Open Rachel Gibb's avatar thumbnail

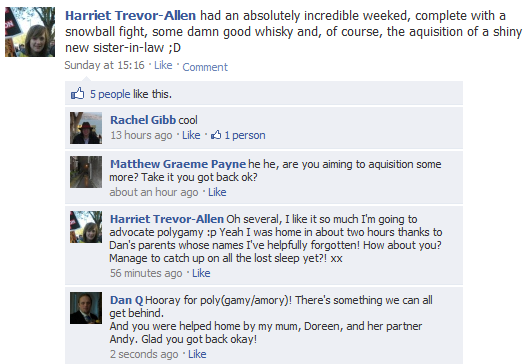point(86,128)
